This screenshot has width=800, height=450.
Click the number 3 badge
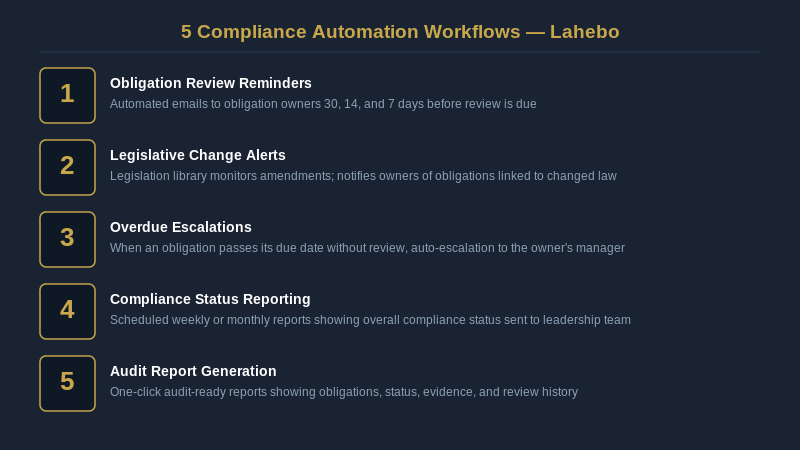(x=67, y=239)
